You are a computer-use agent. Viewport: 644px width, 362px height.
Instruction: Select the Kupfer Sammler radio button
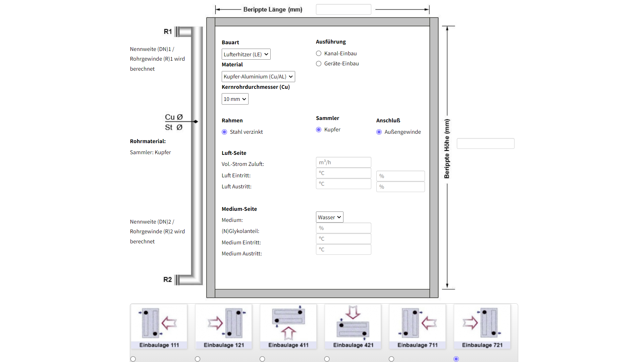click(319, 130)
